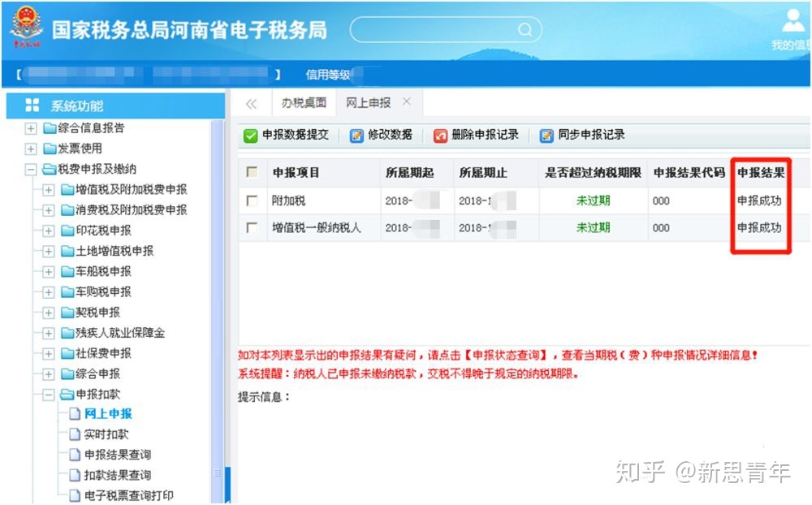This screenshot has width=812, height=505.
Task: Expand the 综合信息报告 tree node
Action: tap(30, 128)
